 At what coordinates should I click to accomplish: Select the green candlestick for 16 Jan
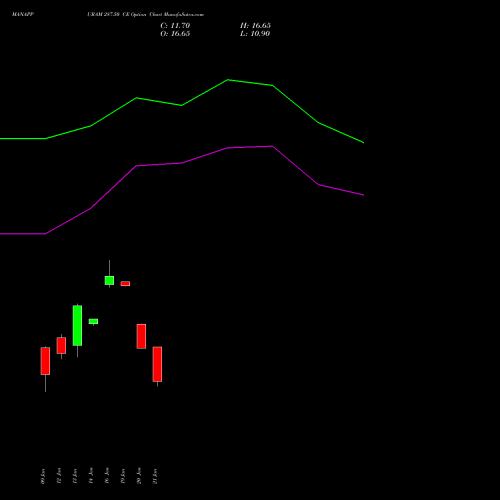pyautogui.click(x=109, y=280)
